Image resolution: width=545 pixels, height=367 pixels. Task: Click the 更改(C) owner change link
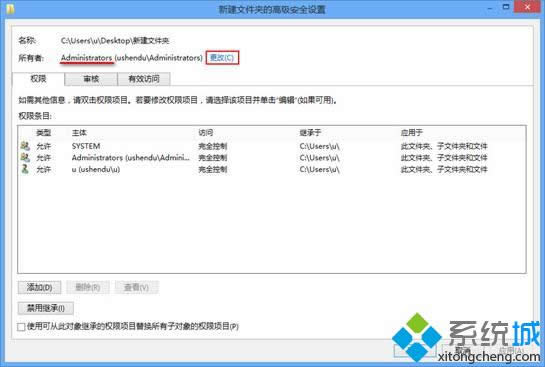click(222, 58)
